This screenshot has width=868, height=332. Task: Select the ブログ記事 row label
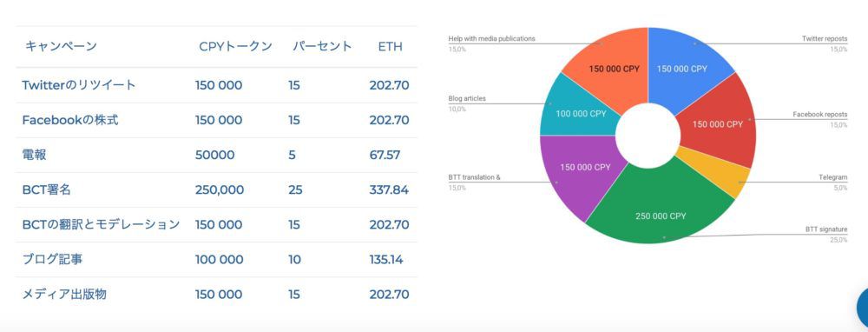pyautogui.click(x=53, y=259)
